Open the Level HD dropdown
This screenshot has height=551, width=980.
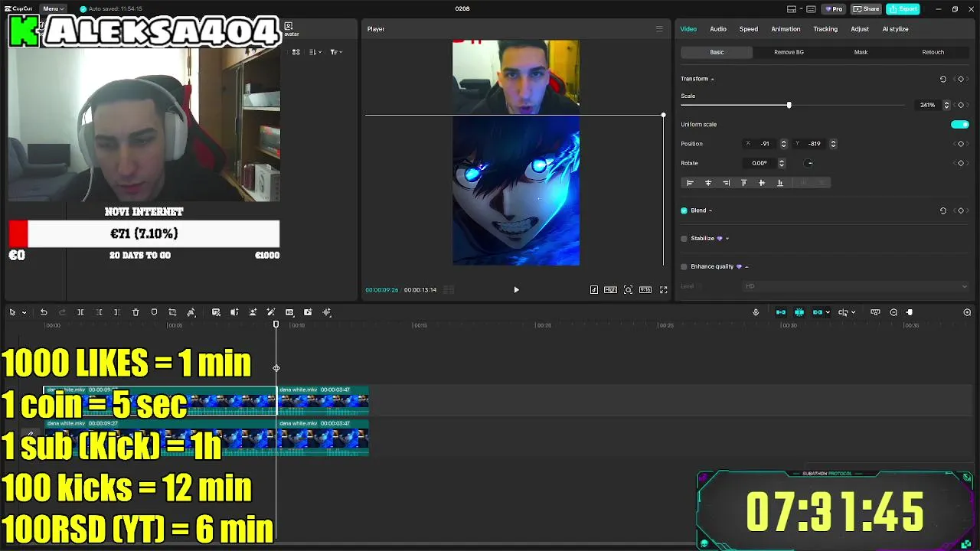tap(855, 286)
